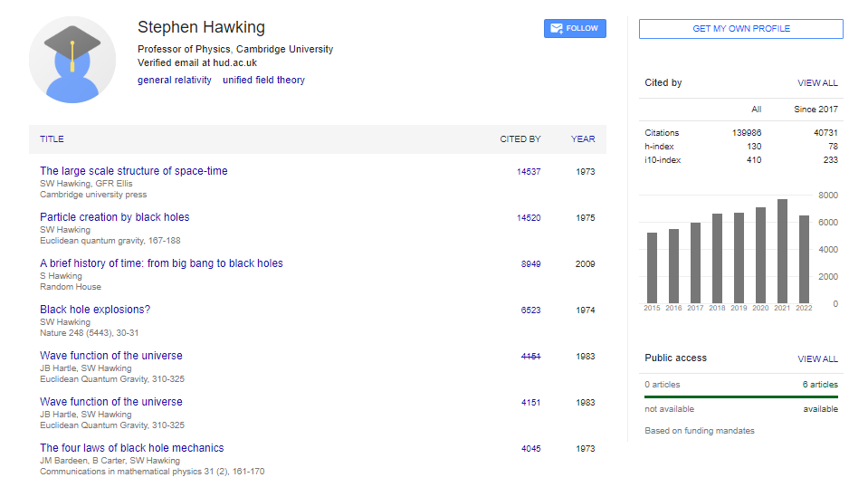Open Particle creation by black holes
This screenshot has width=868, height=487.
pyautogui.click(x=115, y=217)
